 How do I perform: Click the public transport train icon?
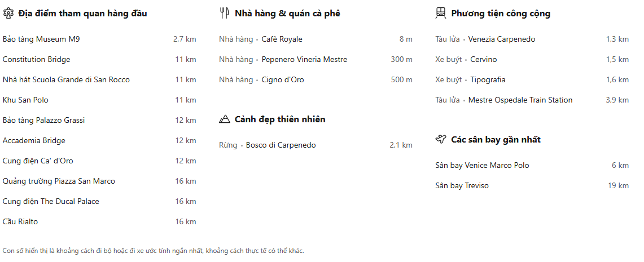coord(441,13)
